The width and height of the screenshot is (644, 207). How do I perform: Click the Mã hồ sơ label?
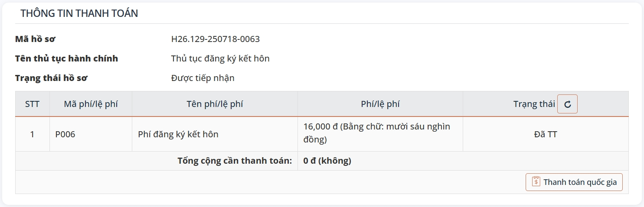point(35,39)
